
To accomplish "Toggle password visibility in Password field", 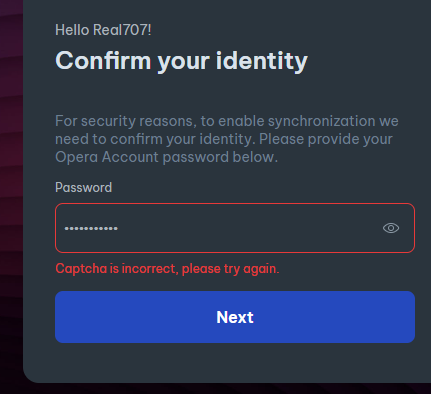I will pyautogui.click(x=391, y=228).
